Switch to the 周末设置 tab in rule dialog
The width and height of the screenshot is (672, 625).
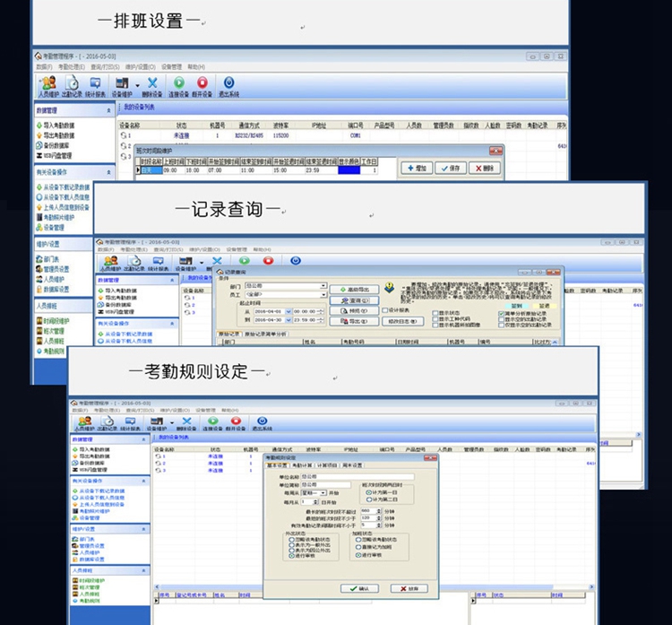(x=351, y=466)
